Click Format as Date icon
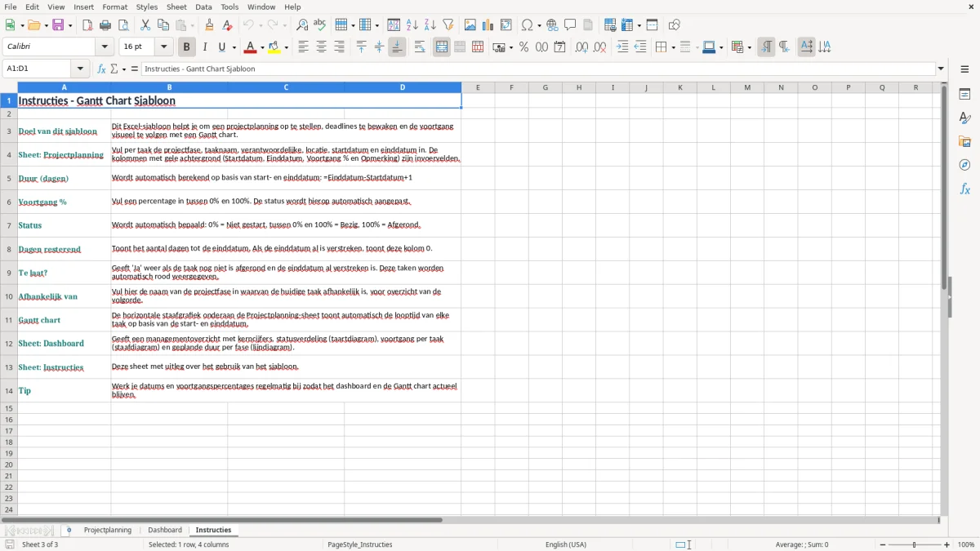This screenshot has height=551, width=980. pyautogui.click(x=560, y=47)
